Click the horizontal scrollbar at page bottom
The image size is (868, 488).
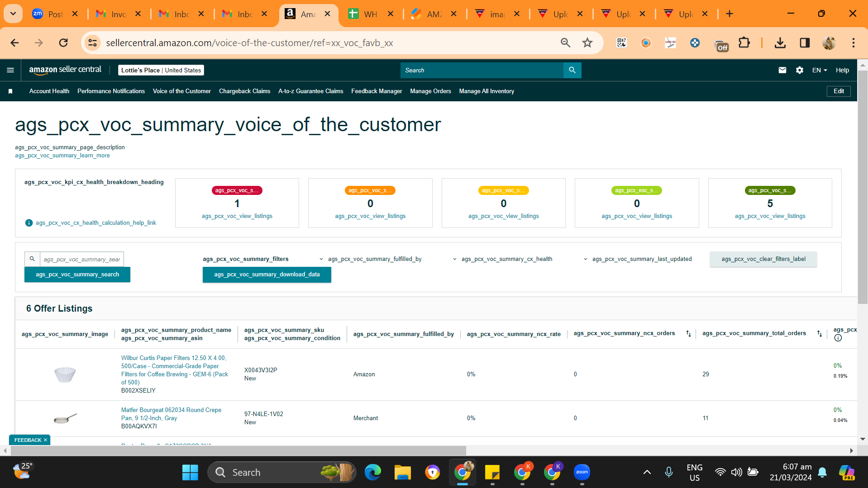[238, 450]
